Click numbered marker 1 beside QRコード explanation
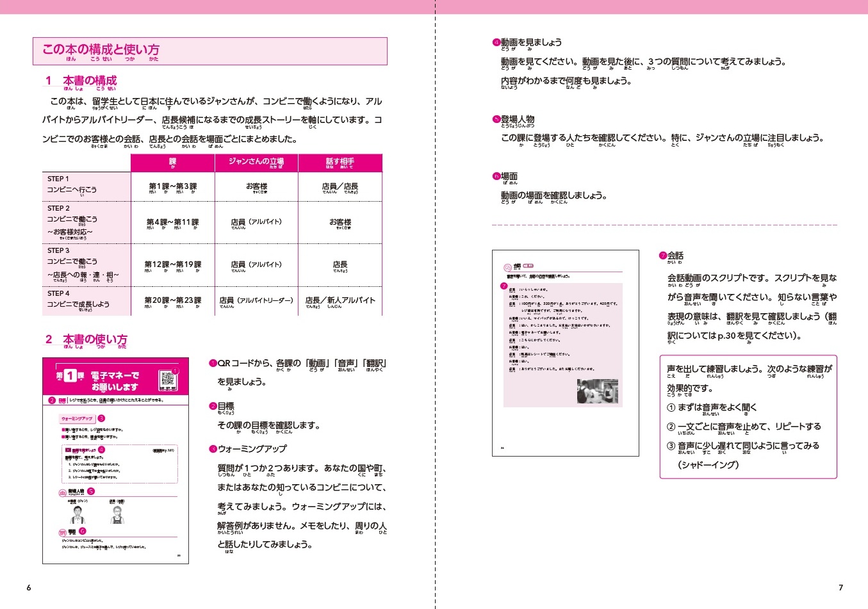 click(x=213, y=364)
